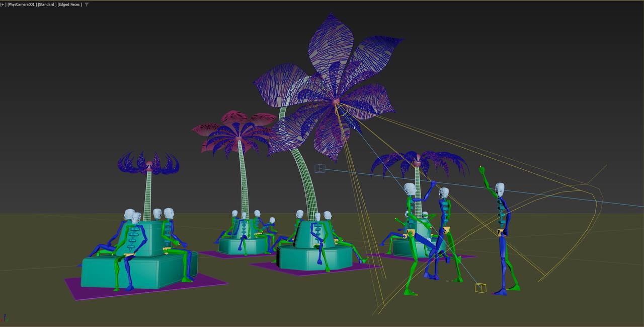Select the grey wireframe helper box mid-air
Image resolution: width=644 pixels, height=327 pixels.
coord(320,168)
